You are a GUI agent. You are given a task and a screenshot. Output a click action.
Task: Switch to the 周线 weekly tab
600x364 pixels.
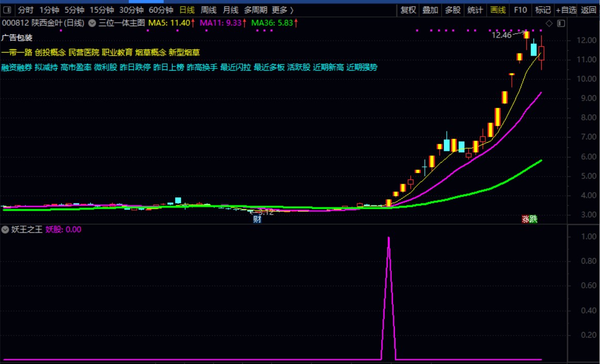pos(209,10)
